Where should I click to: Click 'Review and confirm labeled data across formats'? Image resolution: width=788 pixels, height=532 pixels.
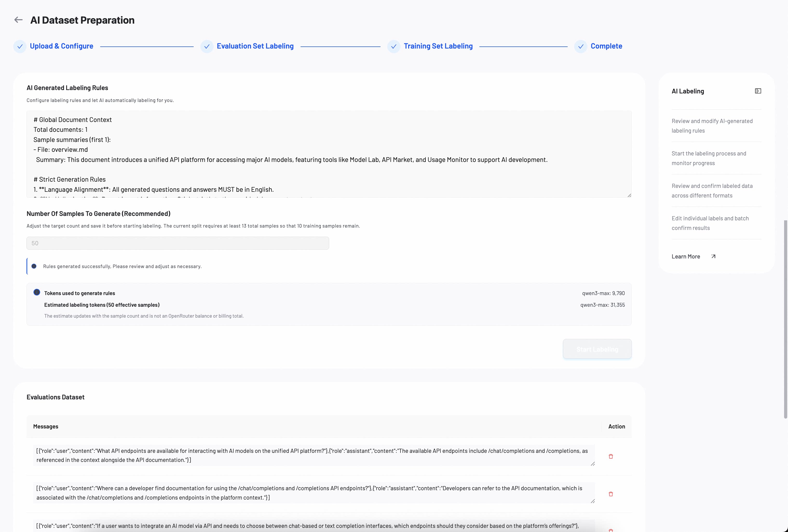pyautogui.click(x=712, y=191)
